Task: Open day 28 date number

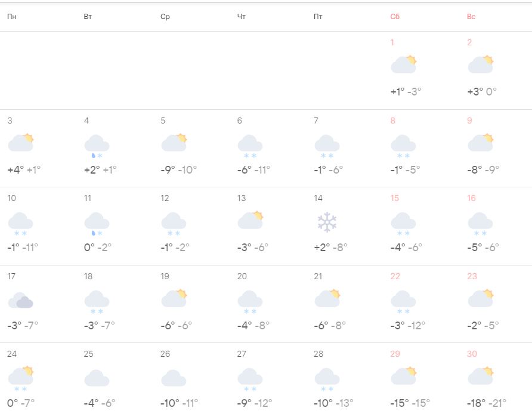Action: coord(318,354)
